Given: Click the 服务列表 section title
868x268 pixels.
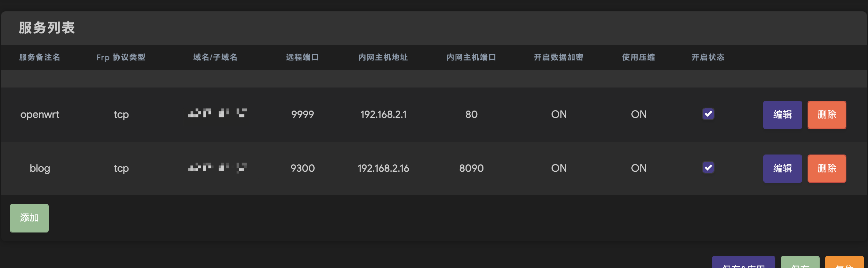Looking at the screenshot, I should click(x=47, y=28).
